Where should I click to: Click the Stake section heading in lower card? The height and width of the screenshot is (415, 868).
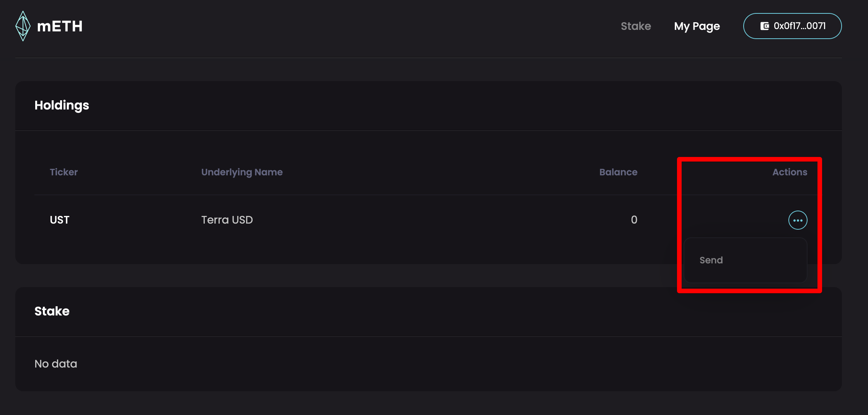[52, 311]
